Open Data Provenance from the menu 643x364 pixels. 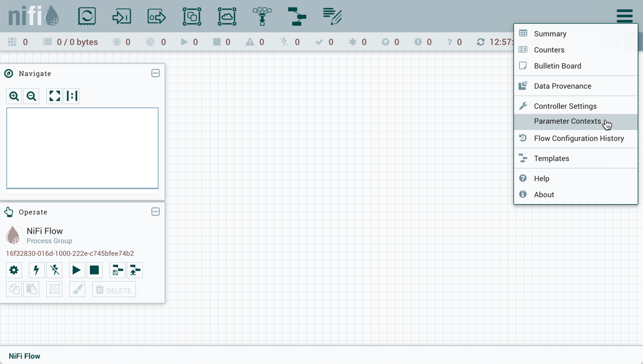tap(561, 86)
